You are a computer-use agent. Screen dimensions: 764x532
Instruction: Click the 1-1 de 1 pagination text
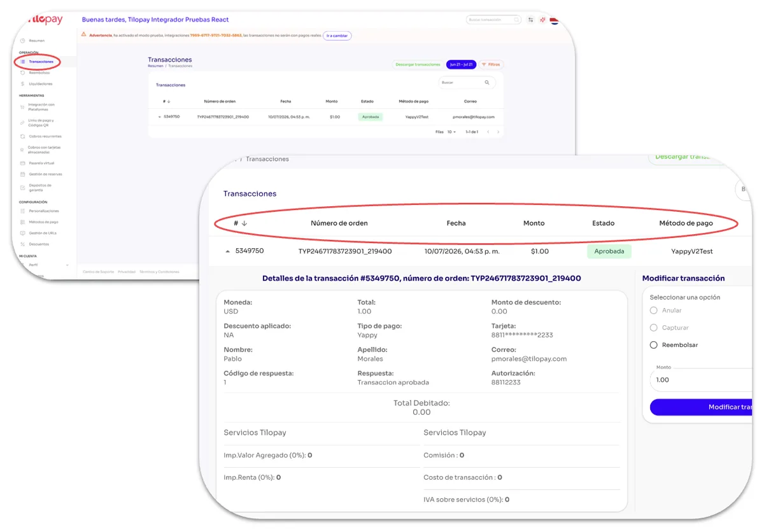coord(472,132)
